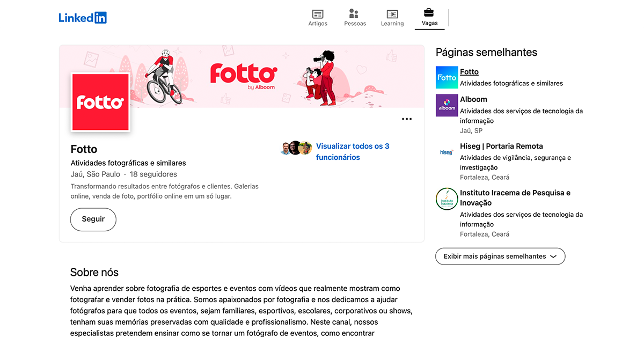Image resolution: width=644 pixels, height=337 pixels.
Task: Click the Hiseg logo icon
Action: click(x=447, y=152)
